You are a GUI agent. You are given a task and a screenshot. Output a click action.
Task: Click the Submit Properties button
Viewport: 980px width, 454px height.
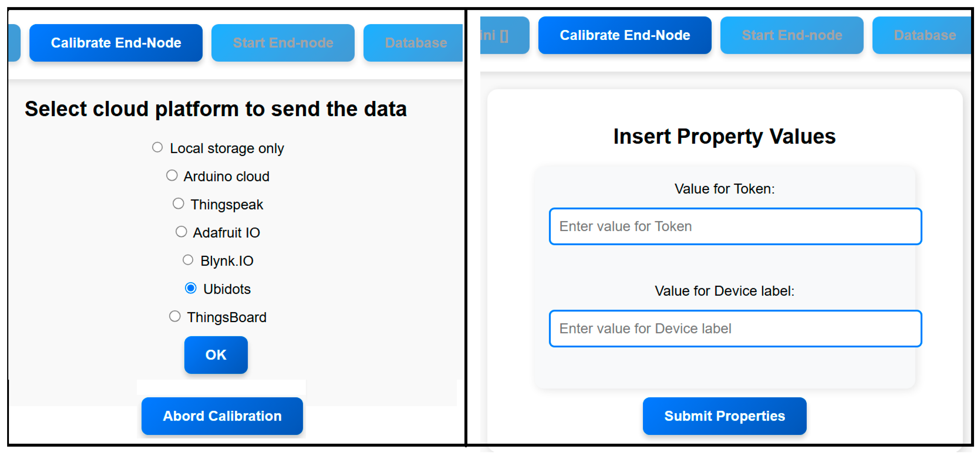(724, 416)
